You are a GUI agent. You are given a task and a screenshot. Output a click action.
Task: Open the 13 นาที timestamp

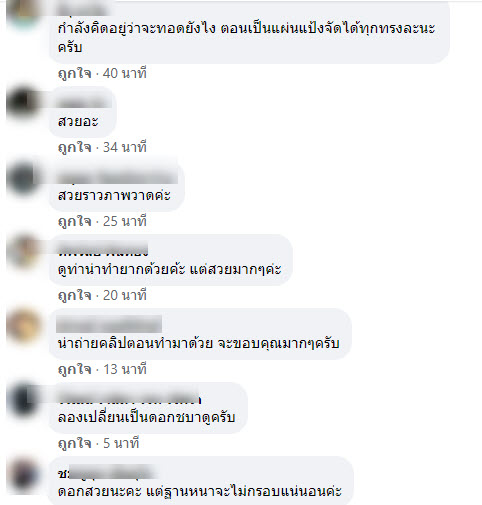pyautogui.click(x=125, y=369)
